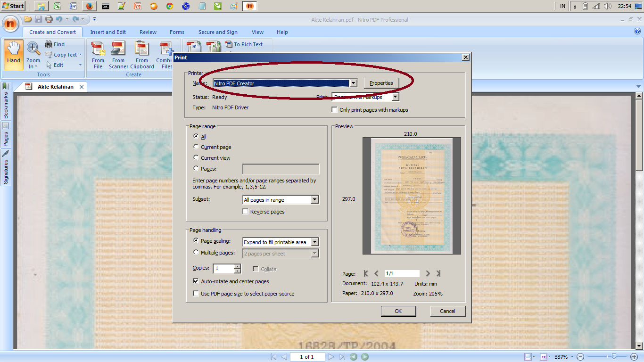Switch to the View ribbon tab

(x=257, y=32)
